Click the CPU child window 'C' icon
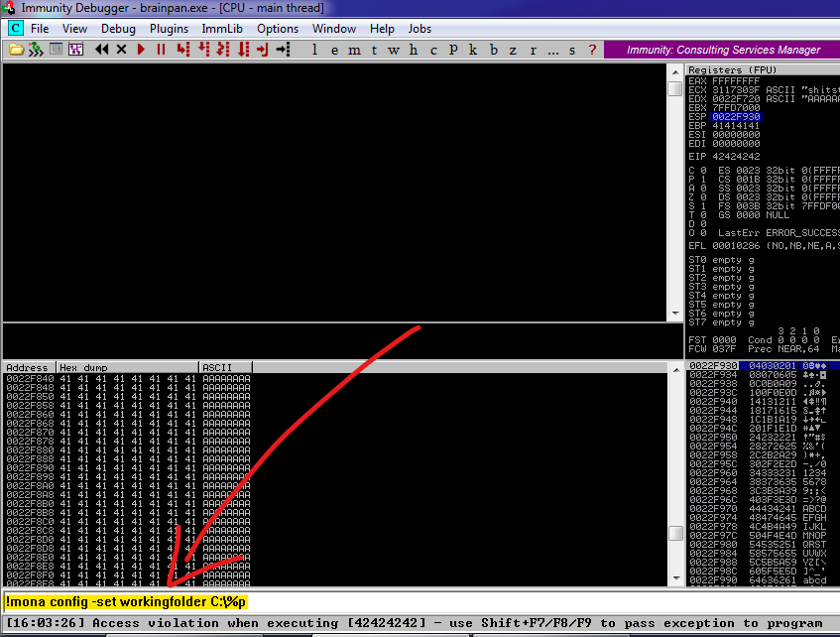The width and height of the screenshot is (840, 637). (16, 29)
